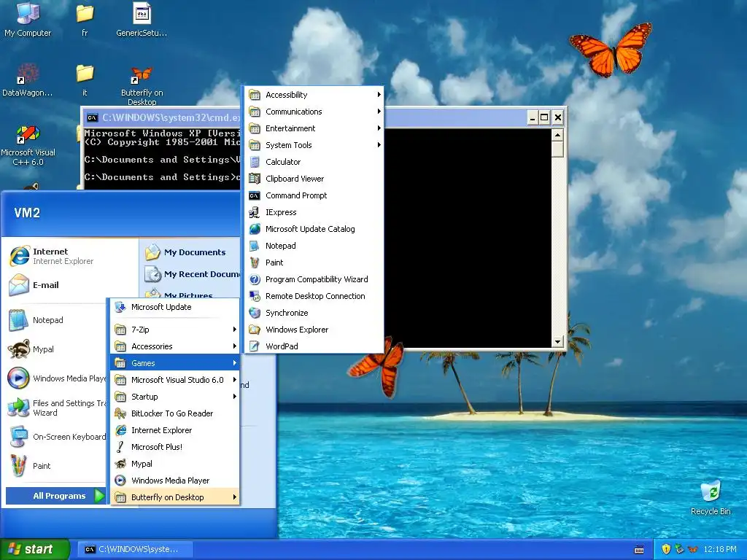
Task: Click the keyboard icon on taskbar
Action: point(639,550)
